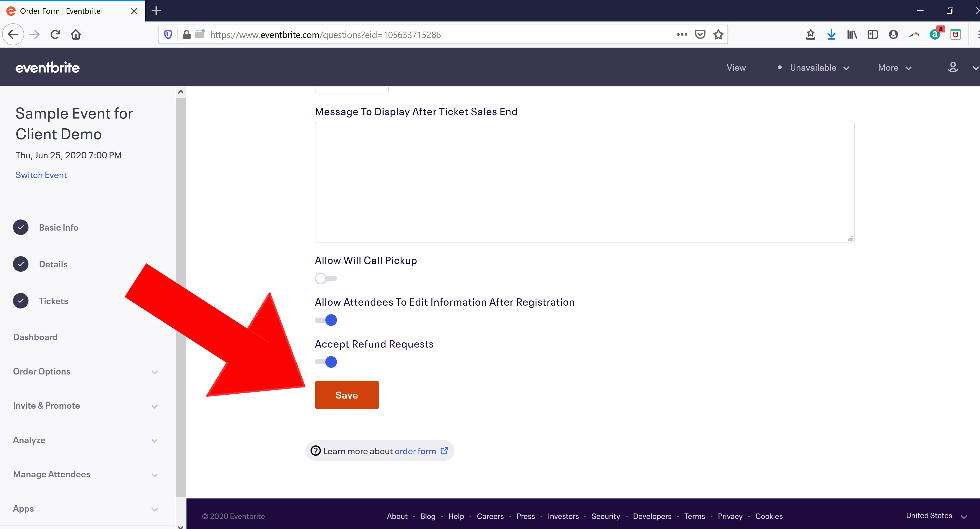The image size is (980, 529).
Task: View site security via the padlock icon
Action: 186,35
